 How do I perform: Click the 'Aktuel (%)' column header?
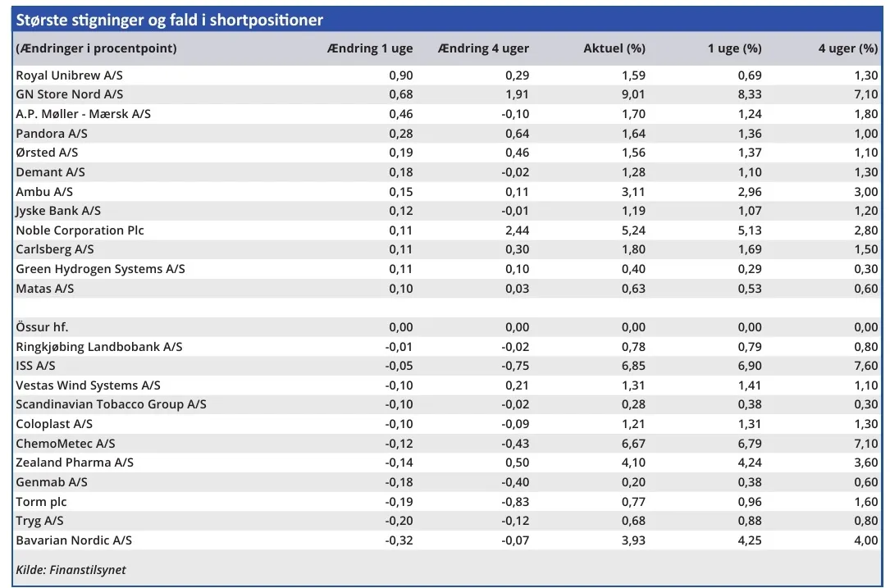[614, 48]
